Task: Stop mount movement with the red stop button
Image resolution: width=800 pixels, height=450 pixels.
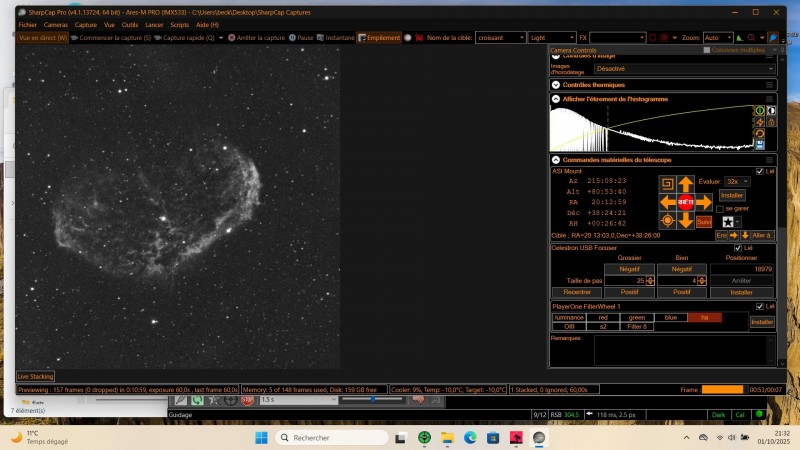Action: click(686, 202)
